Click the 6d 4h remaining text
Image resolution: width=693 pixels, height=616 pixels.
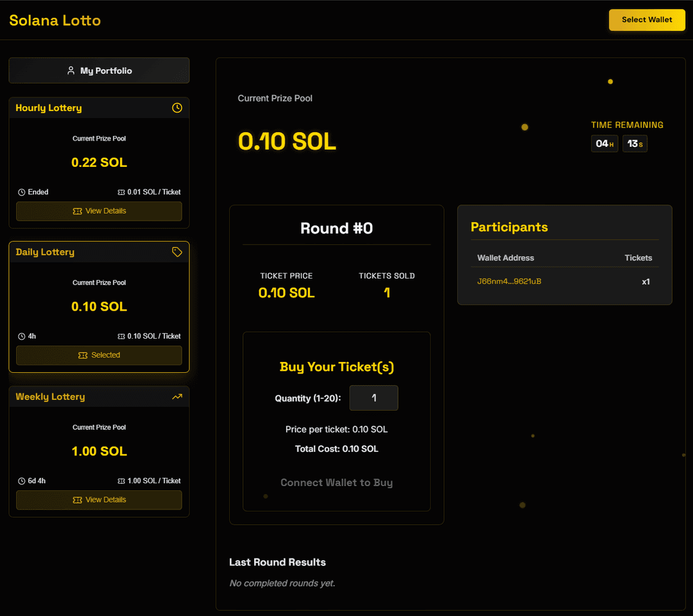click(x=37, y=481)
